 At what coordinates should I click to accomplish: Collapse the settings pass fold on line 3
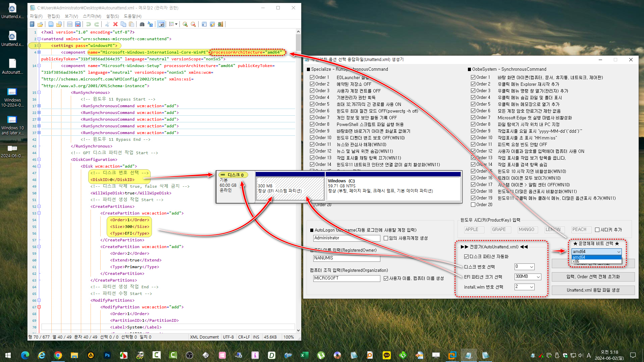coord(39,46)
